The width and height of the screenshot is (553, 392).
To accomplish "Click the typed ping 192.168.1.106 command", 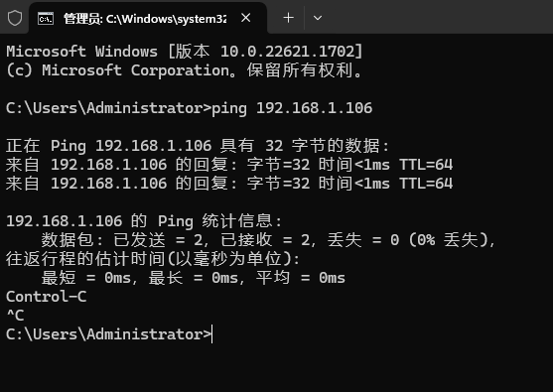I will pyautogui.click(x=292, y=108).
